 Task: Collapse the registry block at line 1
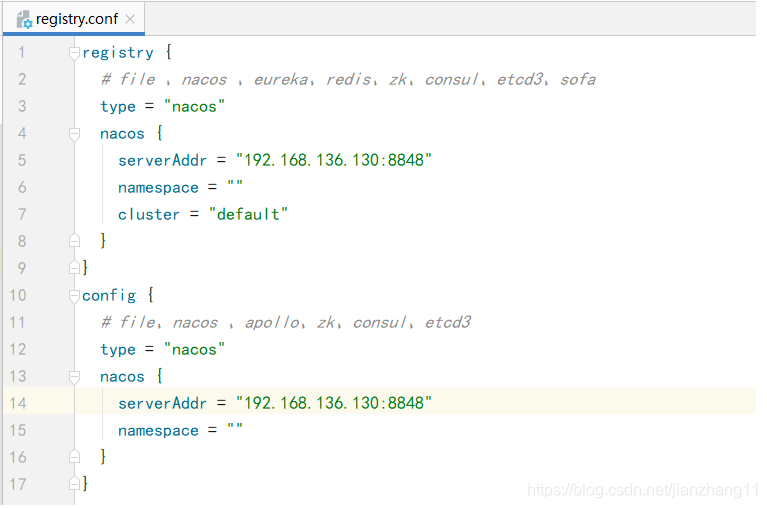(74, 53)
